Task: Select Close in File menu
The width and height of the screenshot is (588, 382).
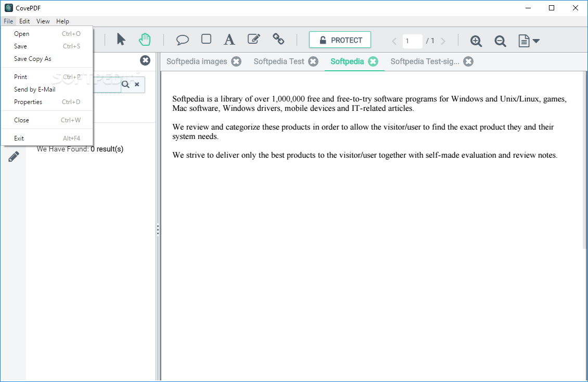Action: coord(47,120)
